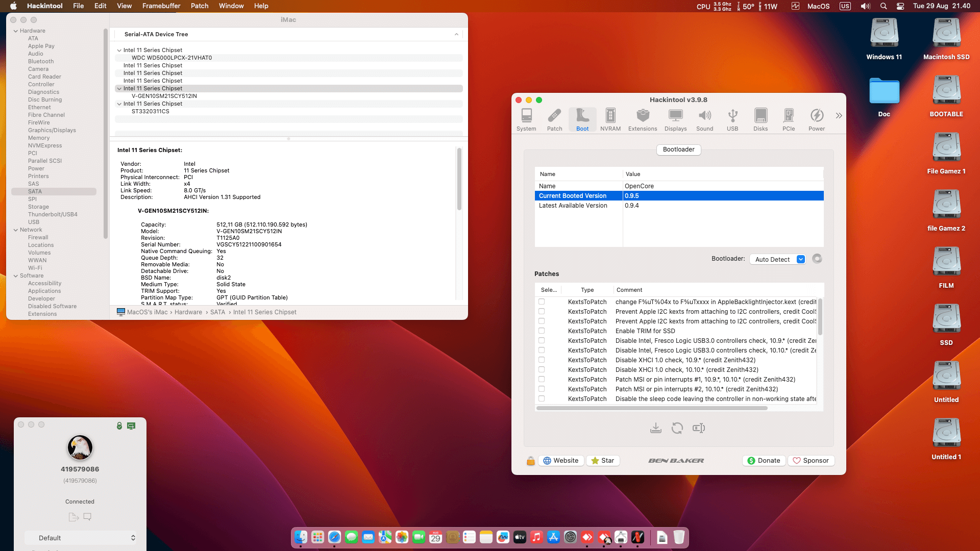Tick 'Disable XHCI 1.0 check, 10.10.*' checkbox

[x=542, y=369]
